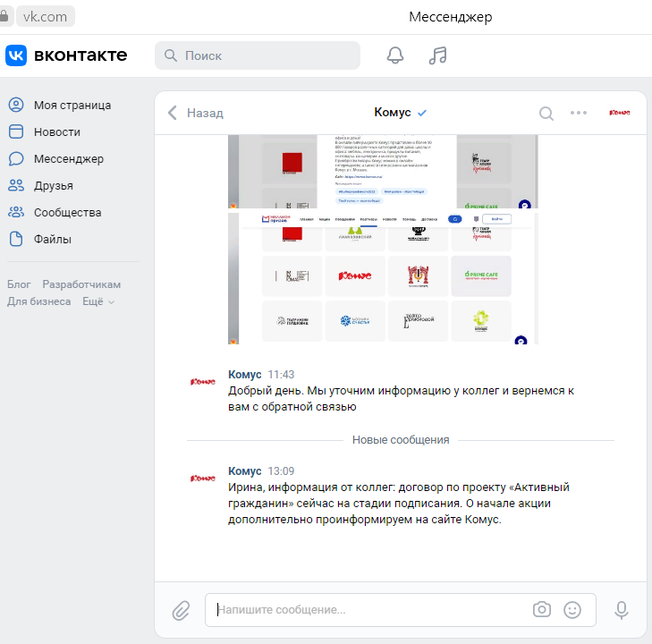Click the VK logo icon
Image resolution: width=652 pixels, height=644 pixels.
(x=16, y=55)
